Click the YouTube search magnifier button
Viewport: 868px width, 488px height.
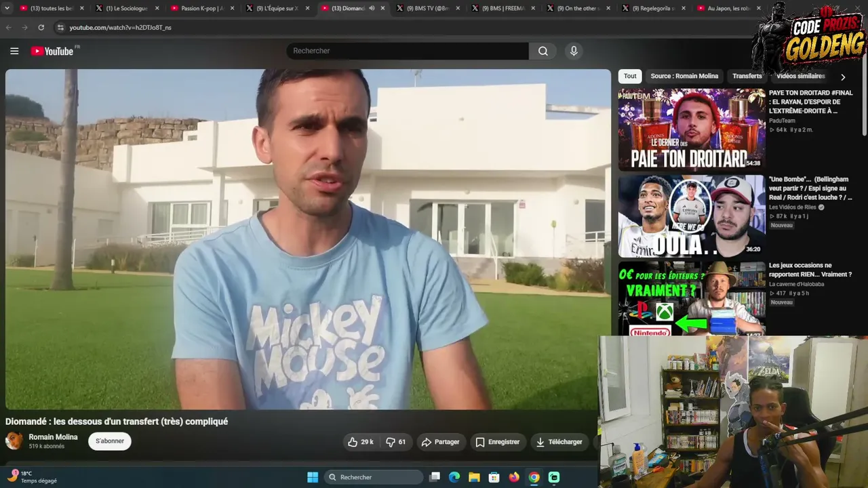point(543,51)
